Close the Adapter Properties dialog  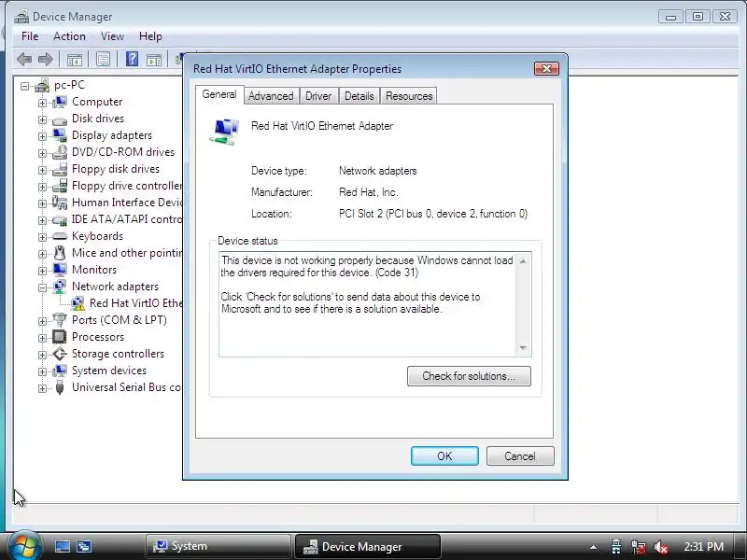coord(546,68)
